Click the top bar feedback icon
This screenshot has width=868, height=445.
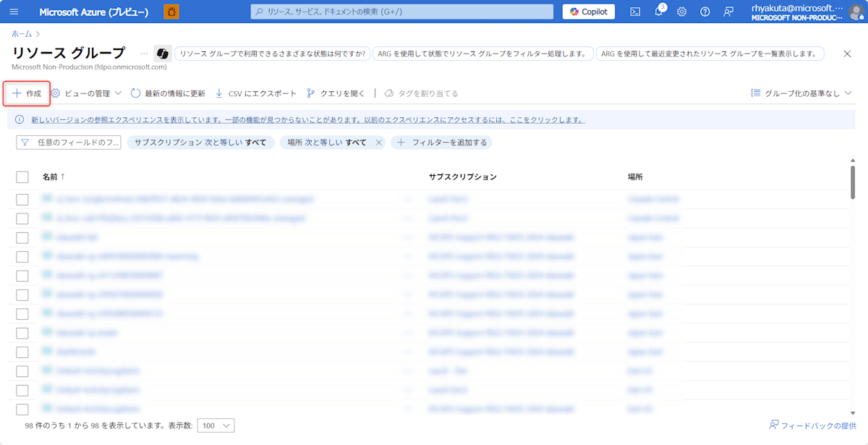[x=728, y=12]
